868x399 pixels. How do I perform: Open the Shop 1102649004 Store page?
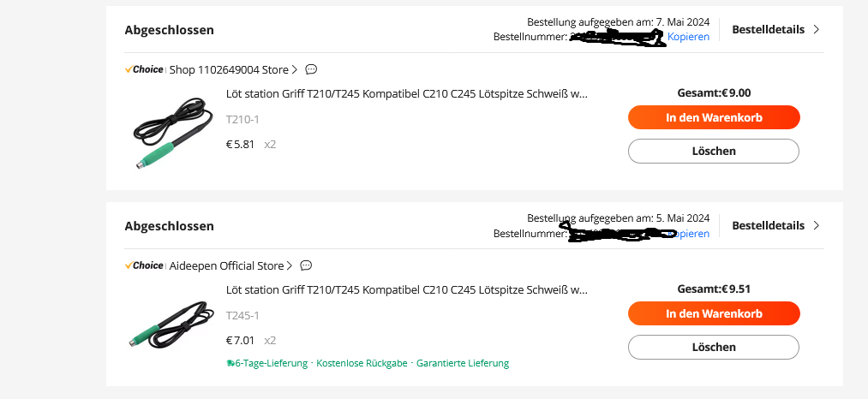click(229, 69)
